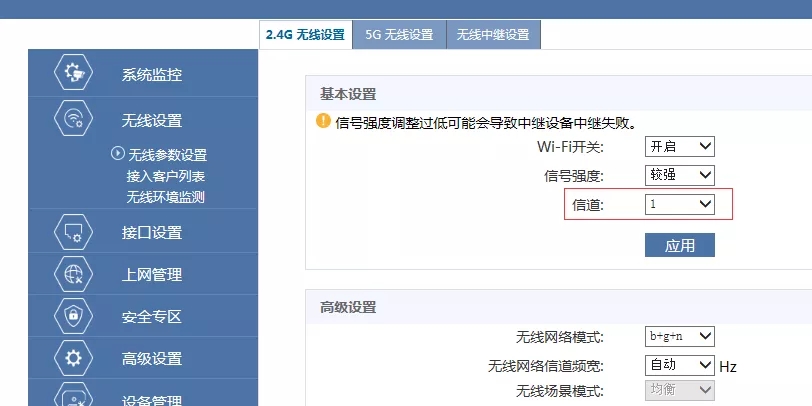812x406 pixels.
Task: Click the 基本设置 section header
Action: coord(348,94)
